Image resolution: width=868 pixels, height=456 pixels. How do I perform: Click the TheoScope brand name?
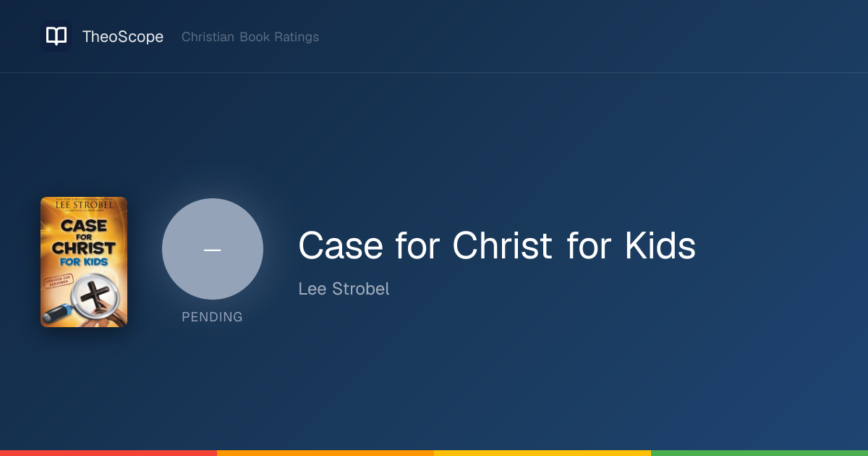coord(123,37)
